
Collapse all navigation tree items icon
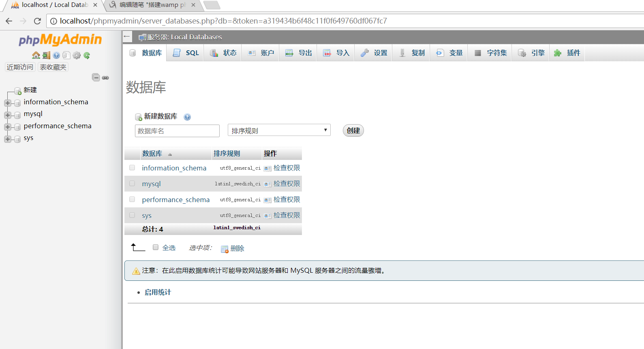(96, 77)
